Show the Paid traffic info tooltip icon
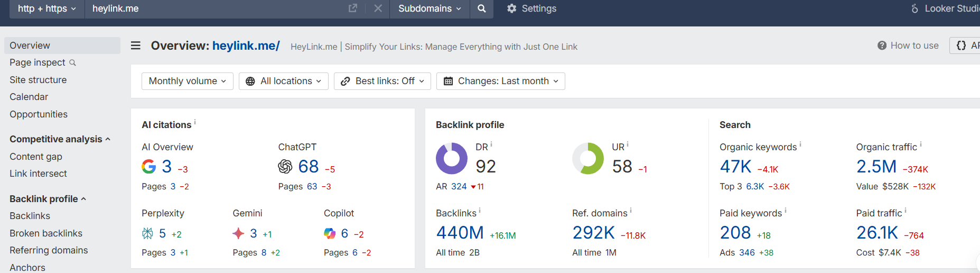 (x=906, y=211)
